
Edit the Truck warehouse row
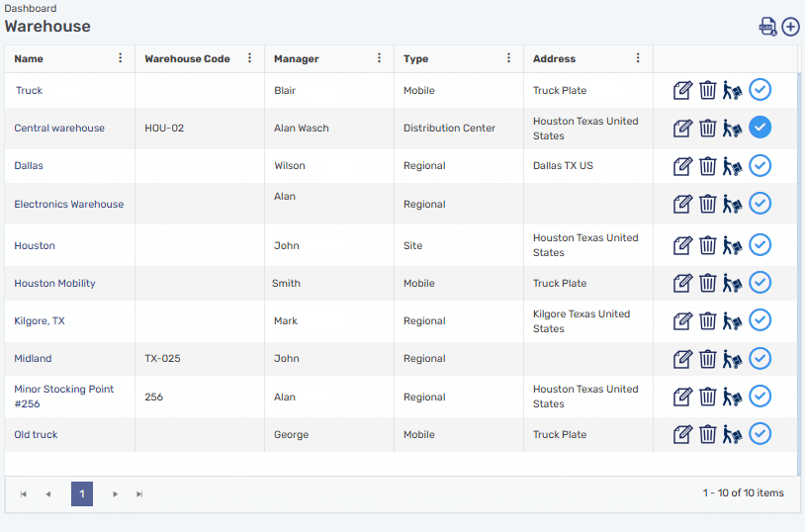pyautogui.click(x=682, y=90)
